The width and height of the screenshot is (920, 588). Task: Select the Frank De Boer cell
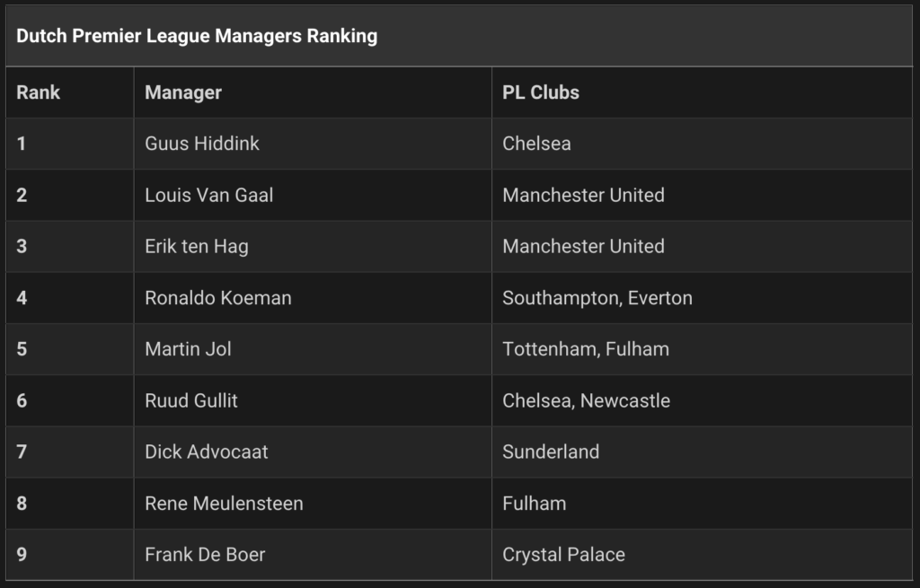313,555
